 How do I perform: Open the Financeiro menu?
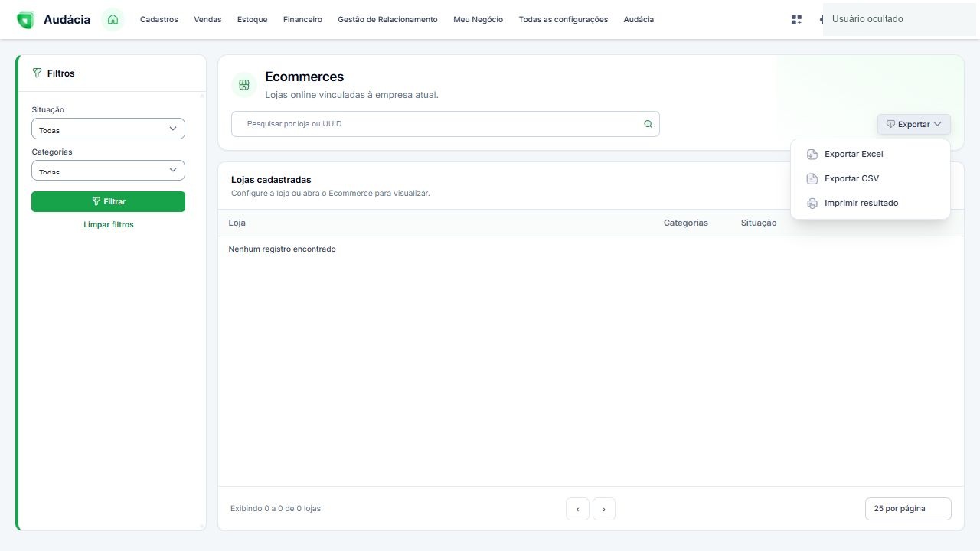(302, 20)
